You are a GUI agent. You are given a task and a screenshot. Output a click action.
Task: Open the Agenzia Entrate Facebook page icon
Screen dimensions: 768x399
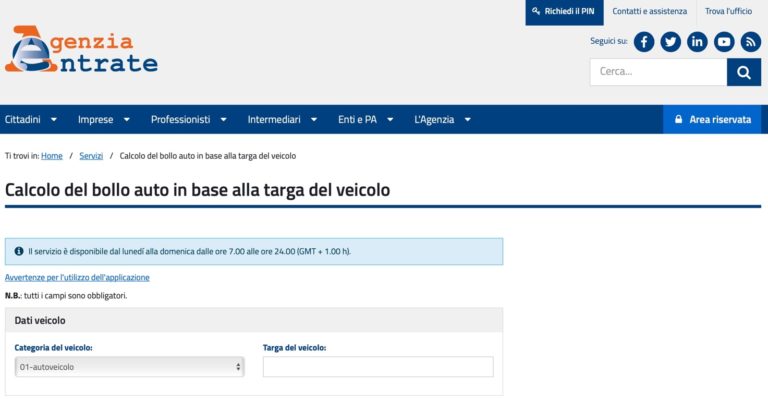coord(644,42)
